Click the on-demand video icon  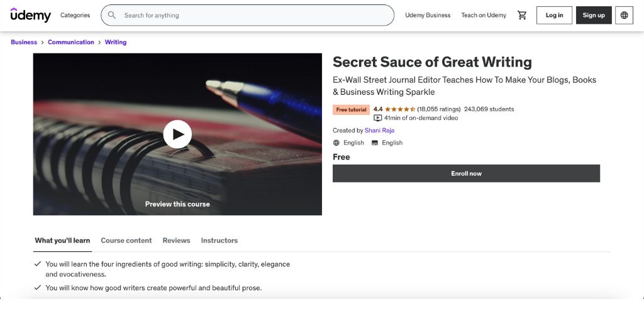click(377, 118)
